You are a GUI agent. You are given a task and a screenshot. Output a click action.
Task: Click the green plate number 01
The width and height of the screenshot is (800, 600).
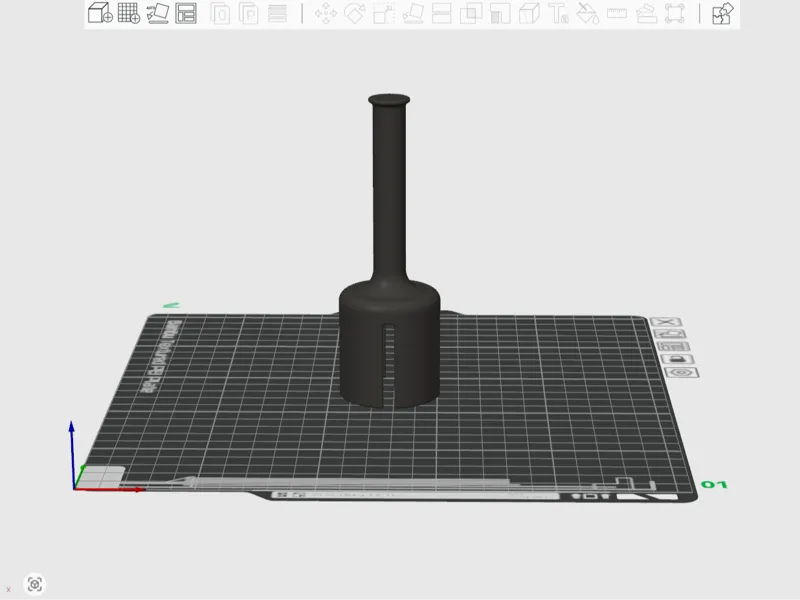[x=714, y=484]
